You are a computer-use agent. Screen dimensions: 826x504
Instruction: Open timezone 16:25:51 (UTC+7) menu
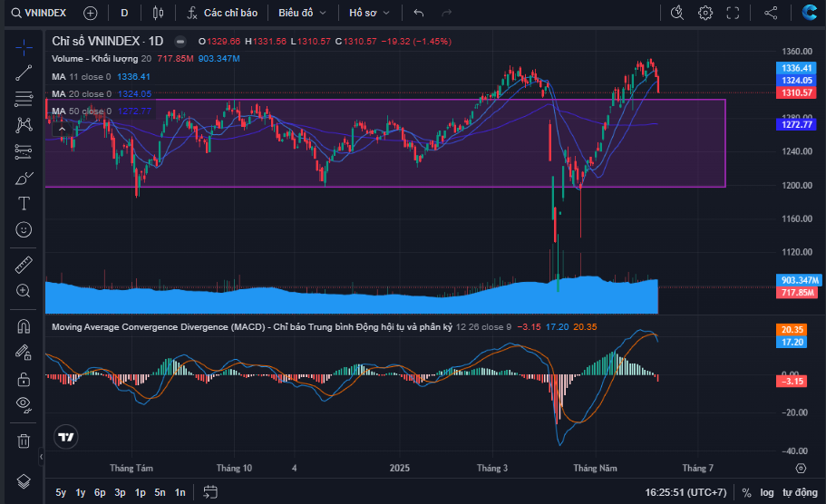click(685, 492)
